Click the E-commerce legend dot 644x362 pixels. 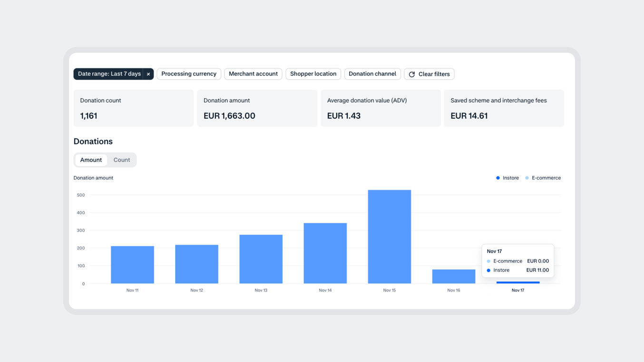(x=526, y=178)
